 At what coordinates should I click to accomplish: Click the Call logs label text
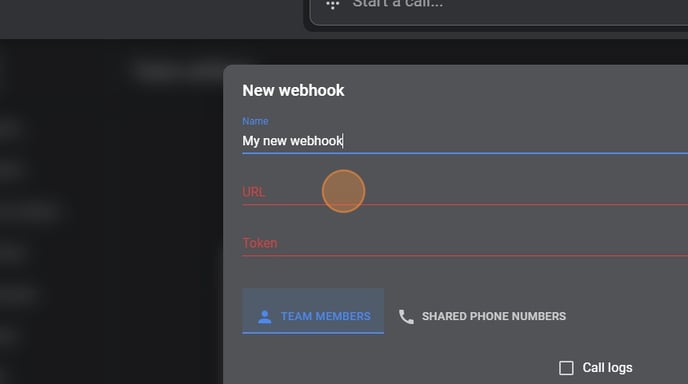pyautogui.click(x=607, y=368)
